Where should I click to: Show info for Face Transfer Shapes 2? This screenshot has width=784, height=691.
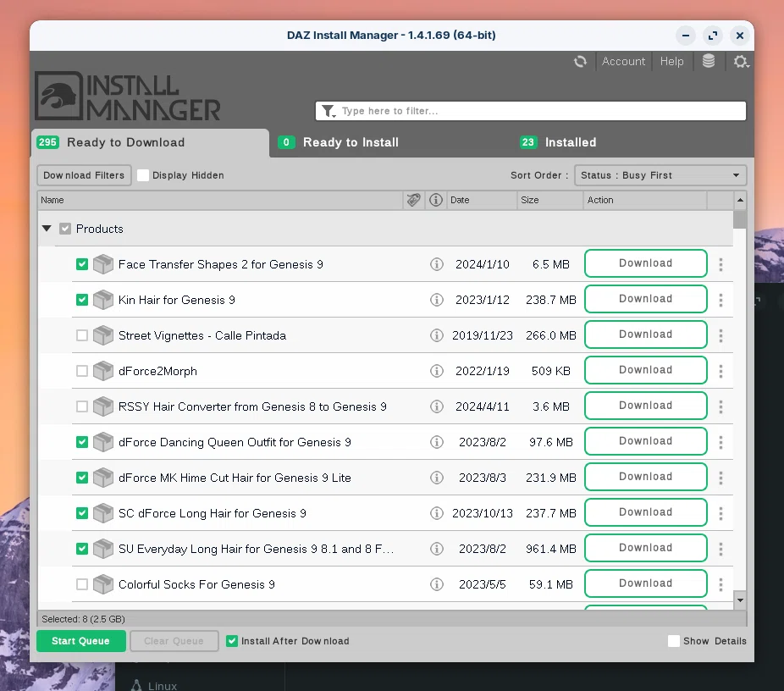(x=437, y=264)
